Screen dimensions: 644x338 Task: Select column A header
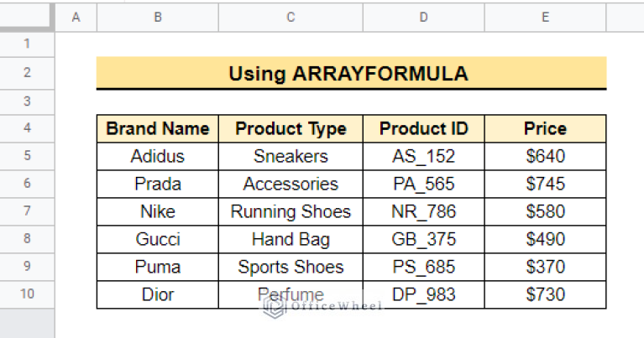(76, 18)
